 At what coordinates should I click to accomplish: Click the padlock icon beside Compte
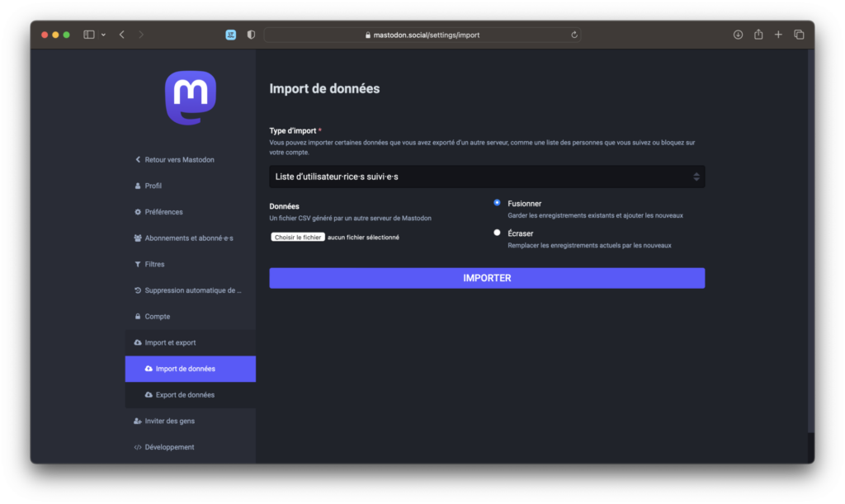138,316
